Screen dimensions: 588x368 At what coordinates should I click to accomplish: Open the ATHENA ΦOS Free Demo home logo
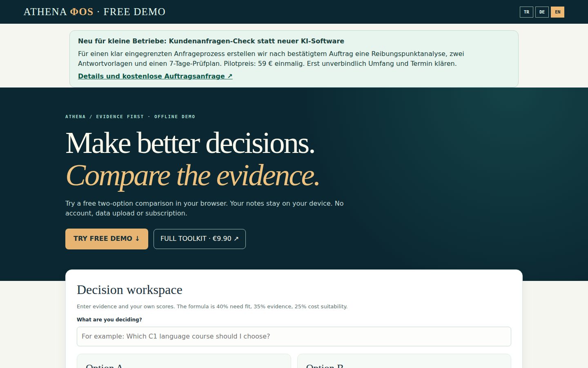click(x=94, y=12)
